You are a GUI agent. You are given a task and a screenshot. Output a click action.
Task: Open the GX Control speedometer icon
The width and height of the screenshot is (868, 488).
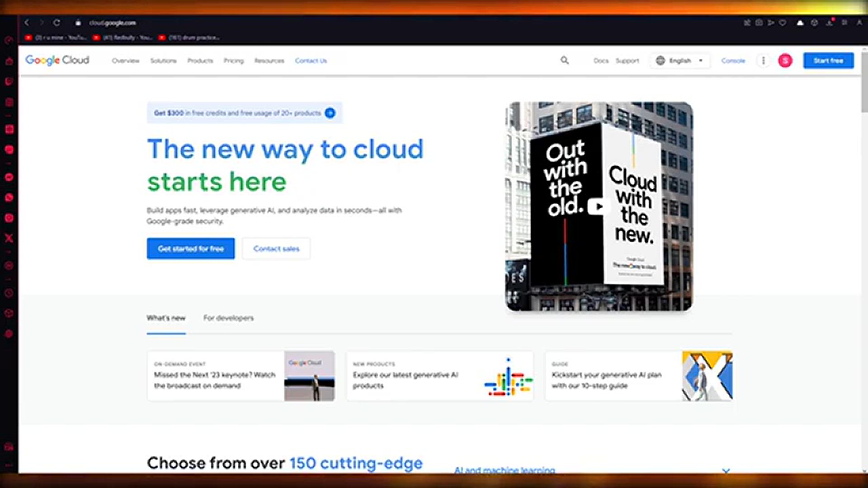tap(9, 40)
